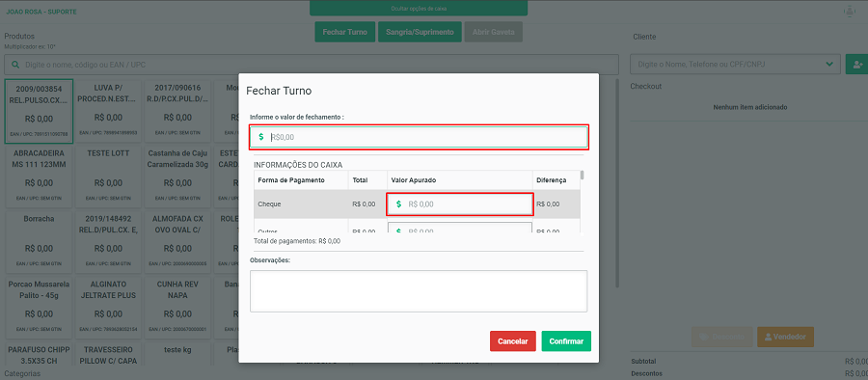Select Castanha de Caju Caramelizada 30g card
The image size is (868, 380).
[x=177, y=176]
